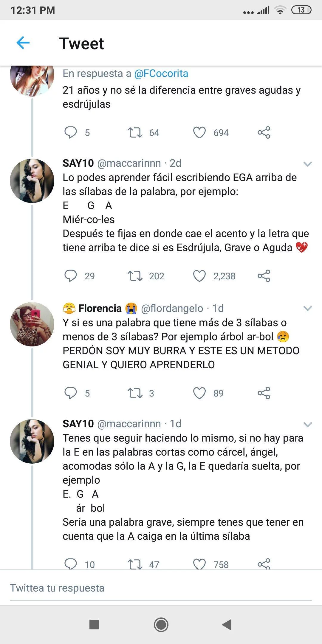Open the @flordangelo profile handle

[x=172, y=308]
